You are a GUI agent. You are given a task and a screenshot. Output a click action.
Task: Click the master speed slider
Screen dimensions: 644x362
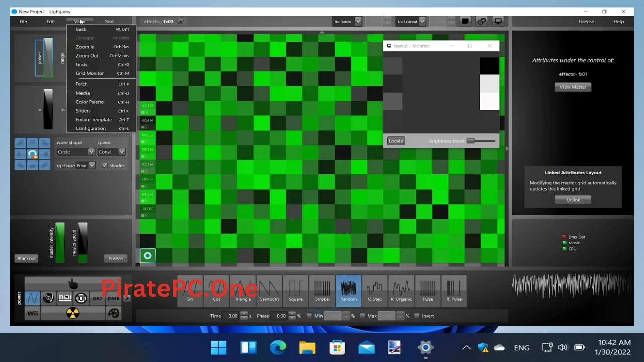(83, 243)
